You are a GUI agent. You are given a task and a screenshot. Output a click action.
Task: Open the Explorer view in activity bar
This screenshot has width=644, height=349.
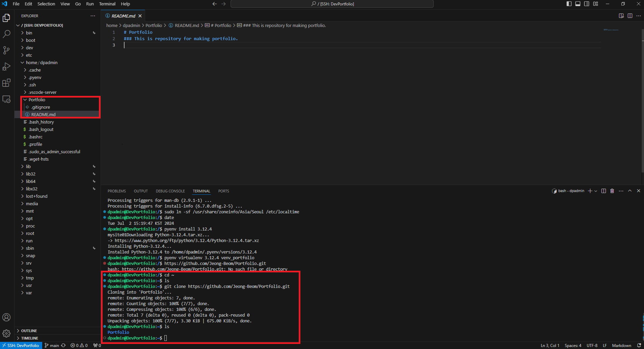(x=6, y=18)
